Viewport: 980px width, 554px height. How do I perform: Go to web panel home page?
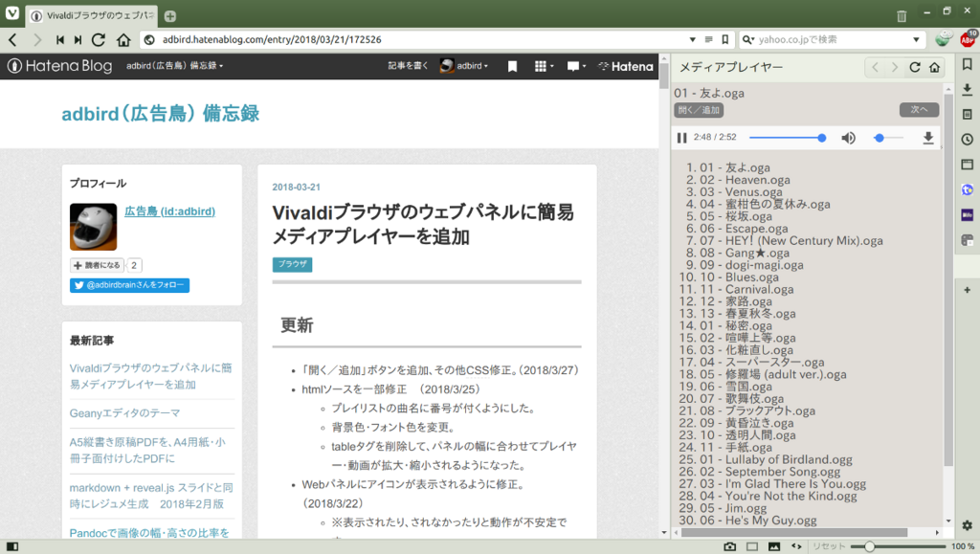[935, 67]
